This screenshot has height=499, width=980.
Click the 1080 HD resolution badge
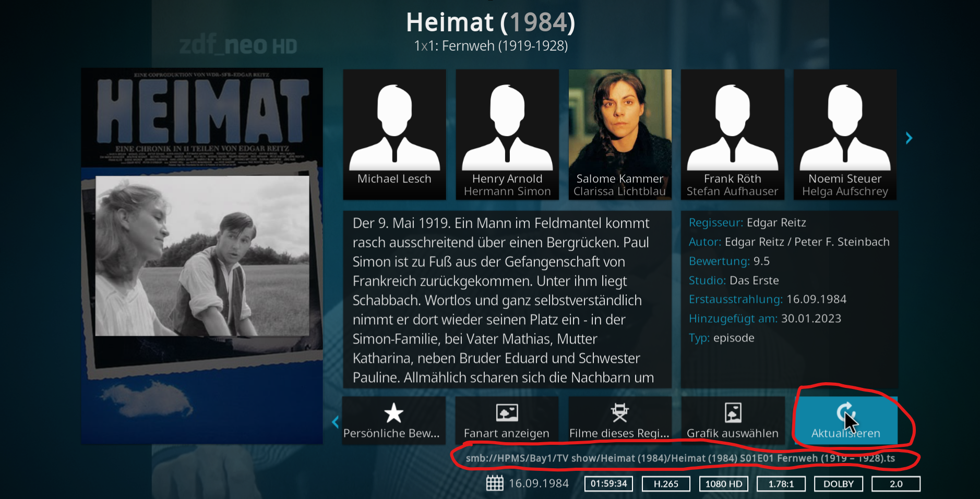[x=724, y=484]
